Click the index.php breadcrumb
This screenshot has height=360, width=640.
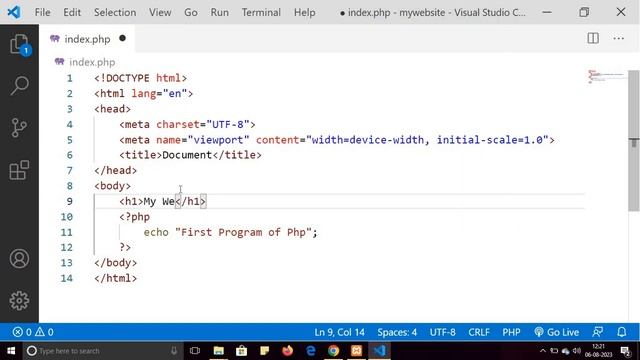tap(85, 62)
